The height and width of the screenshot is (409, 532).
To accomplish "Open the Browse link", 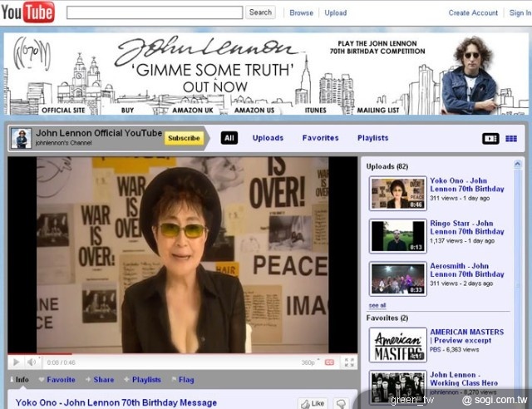I will pos(301,12).
